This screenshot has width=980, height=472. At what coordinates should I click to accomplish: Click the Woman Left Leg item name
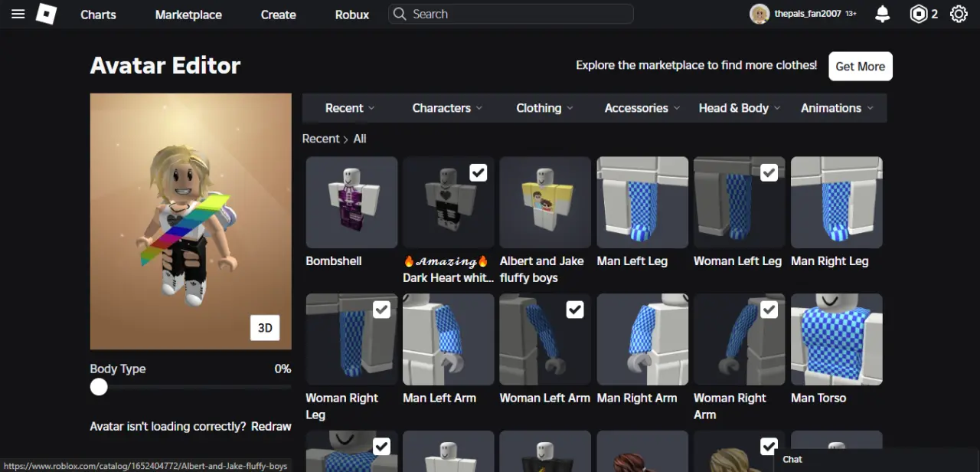737,261
